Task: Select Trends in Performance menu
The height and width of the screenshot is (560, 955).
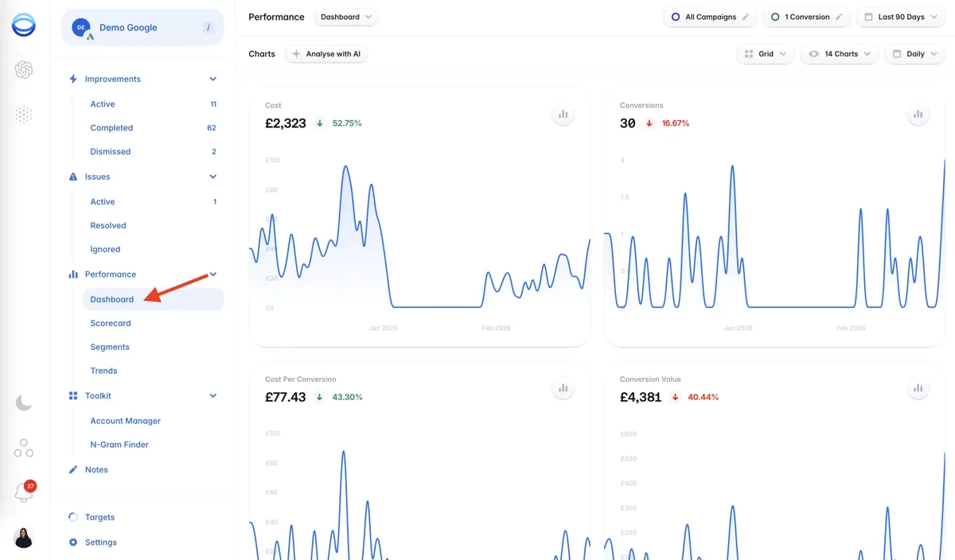Action: (x=153, y=371)
